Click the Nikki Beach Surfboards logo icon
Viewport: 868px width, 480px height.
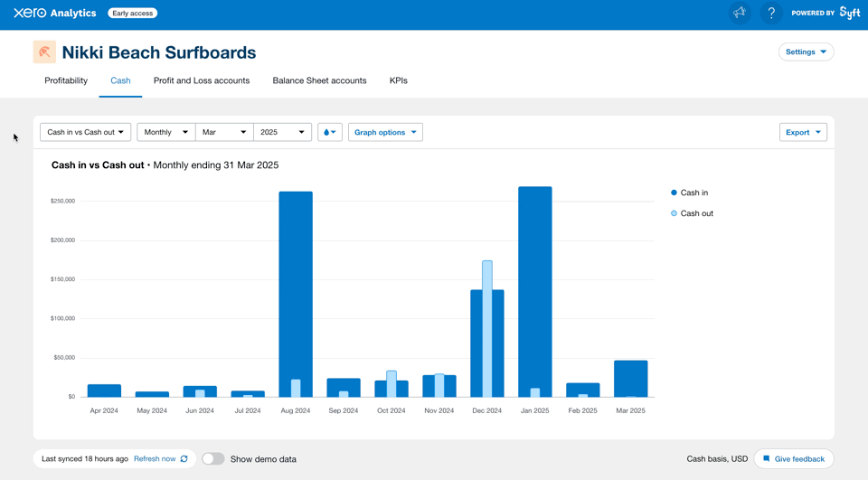coord(44,52)
